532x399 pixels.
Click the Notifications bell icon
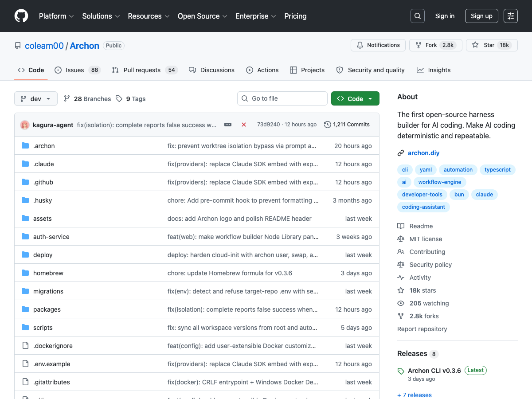(x=360, y=45)
